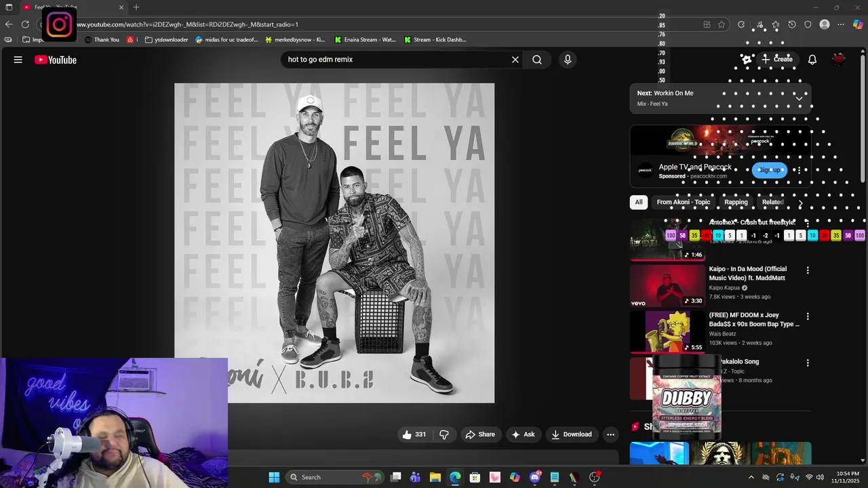
Task: Open the Ask AI button
Action: 523,434
